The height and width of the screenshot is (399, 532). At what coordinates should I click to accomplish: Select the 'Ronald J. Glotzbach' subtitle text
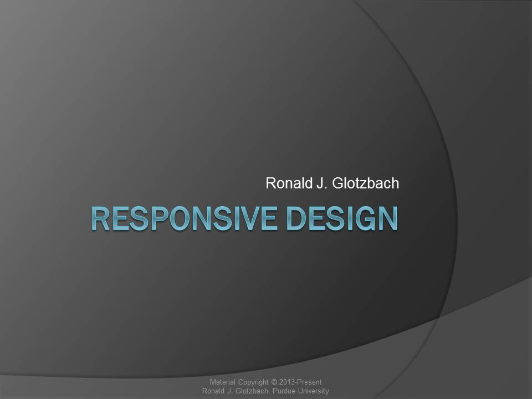pyautogui.click(x=332, y=183)
